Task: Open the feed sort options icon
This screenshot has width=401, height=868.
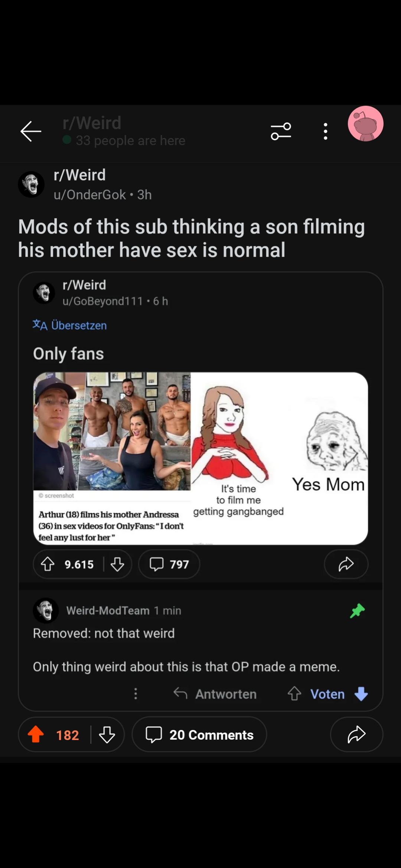Action: (x=281, y=131)
